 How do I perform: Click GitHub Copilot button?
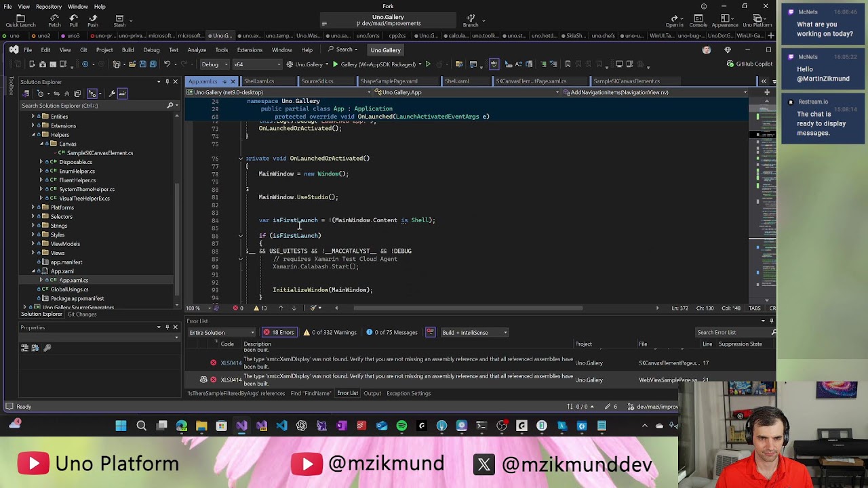point(749,64)
